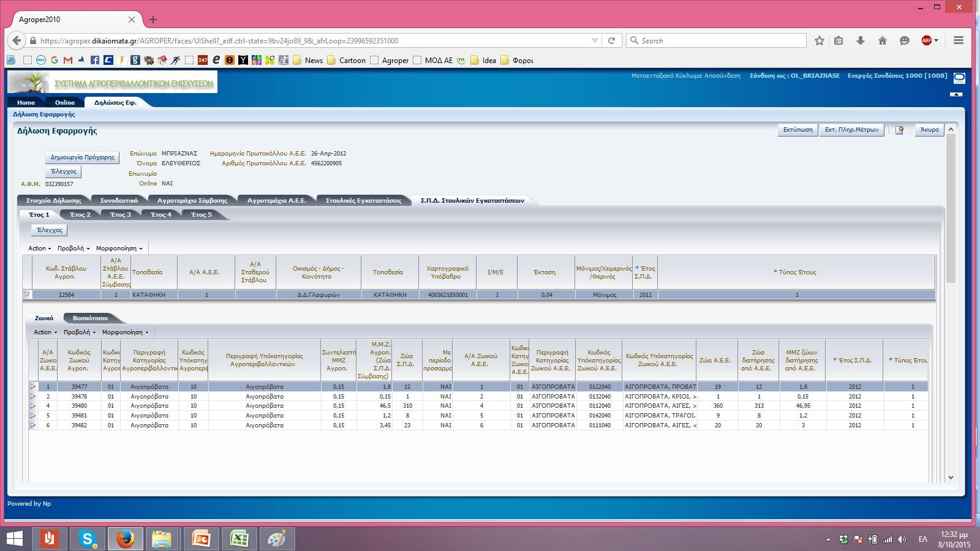Open the Ζωικό table's Μορφοποίηση dropdown
This screenshot has width=980, height=551.
pos(126,332)
